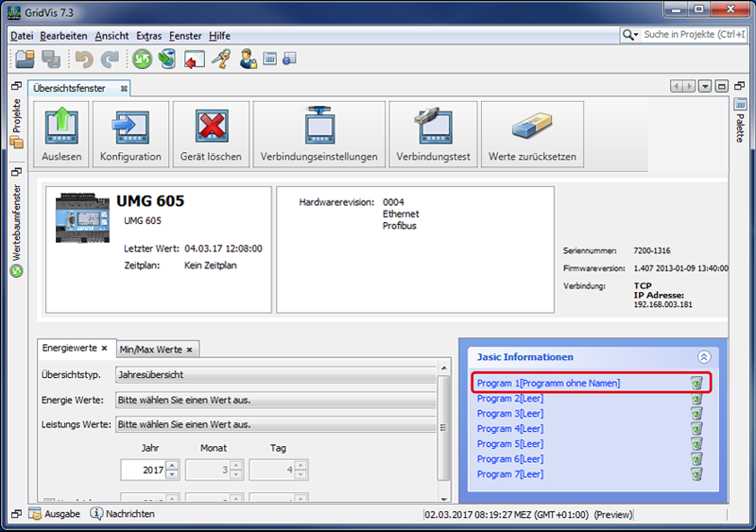The image size is (756, 532).
Task: Close the Übersichtsfenster tab
Action: coord(124,89)
